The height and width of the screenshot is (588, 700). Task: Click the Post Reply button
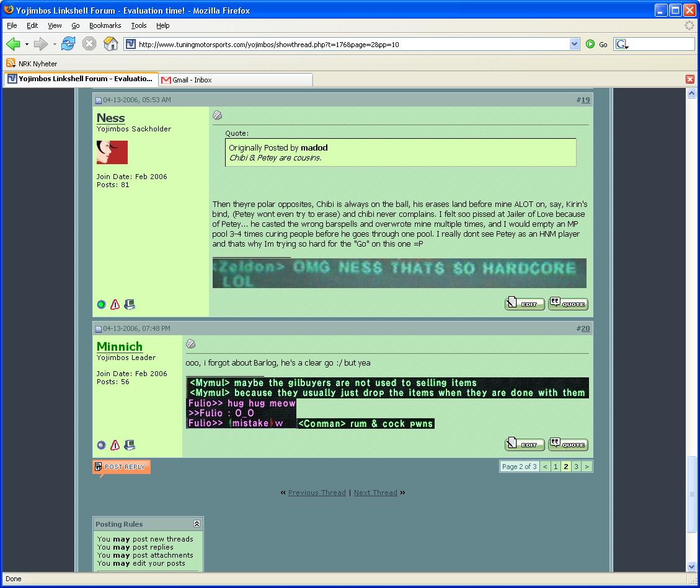point(122,467)
